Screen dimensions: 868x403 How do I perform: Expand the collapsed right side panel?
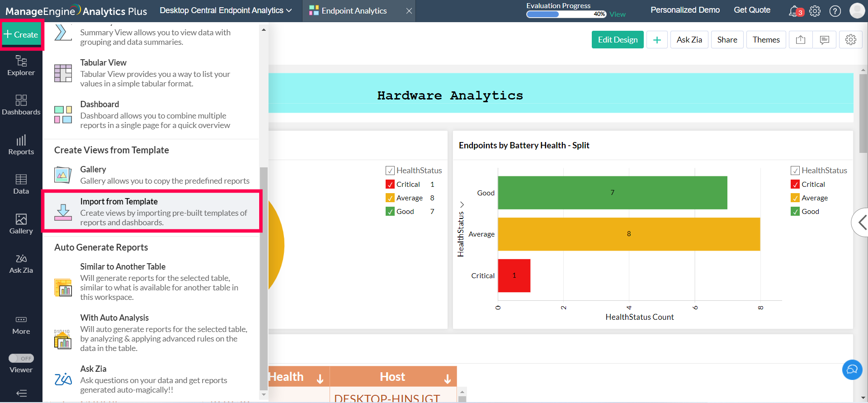pos(860,222)
